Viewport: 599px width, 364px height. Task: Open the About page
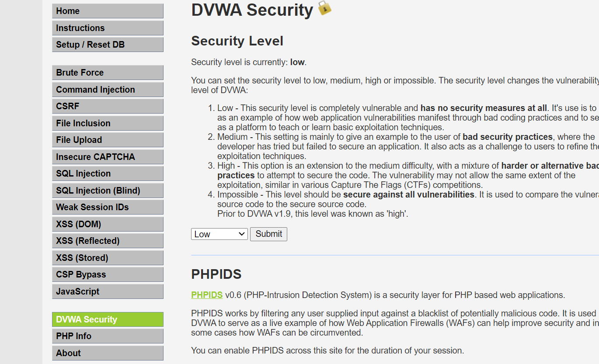point(108,353)
